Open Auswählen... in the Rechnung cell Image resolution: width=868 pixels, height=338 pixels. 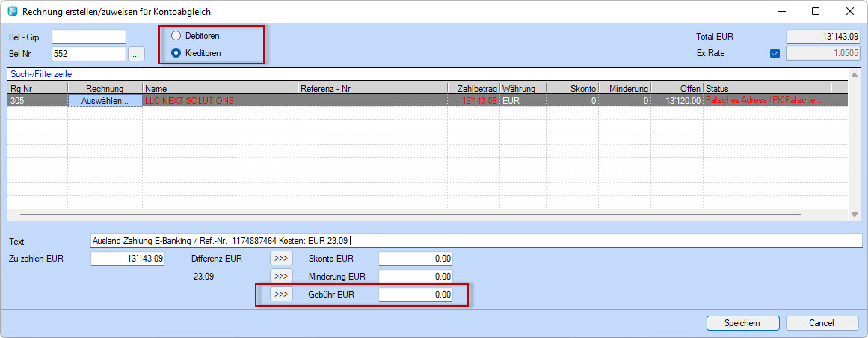pos(105,101)
